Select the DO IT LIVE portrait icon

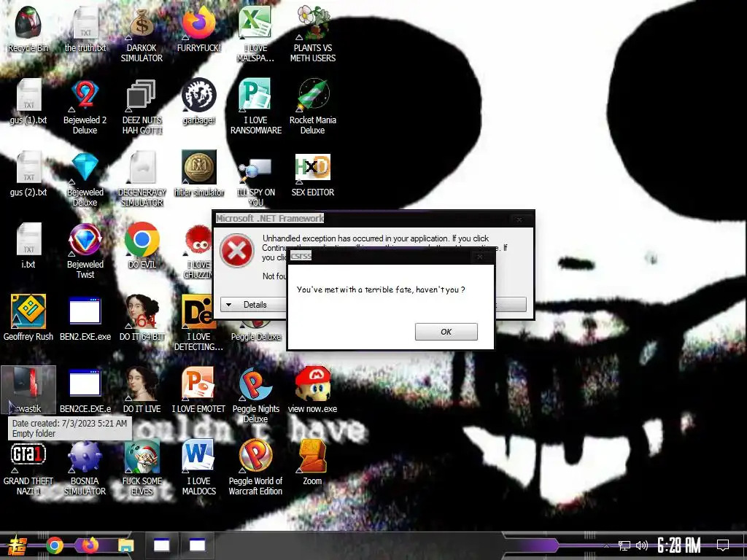click(142, 391)
